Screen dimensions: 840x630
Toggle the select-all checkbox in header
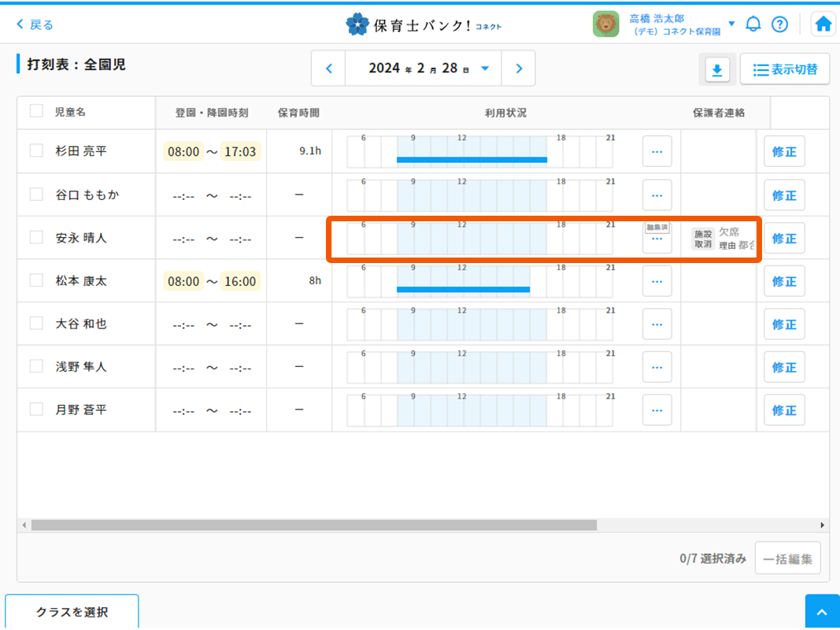36,111
